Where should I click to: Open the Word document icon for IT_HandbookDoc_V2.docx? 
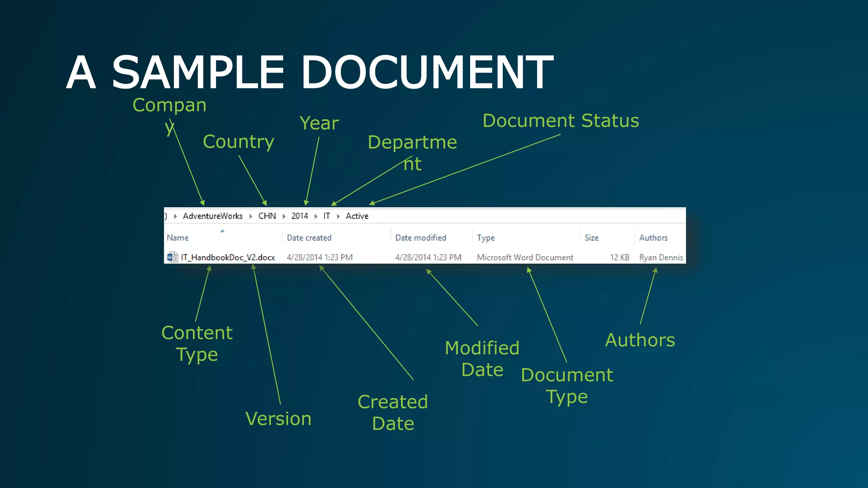[x=172, y=257]
